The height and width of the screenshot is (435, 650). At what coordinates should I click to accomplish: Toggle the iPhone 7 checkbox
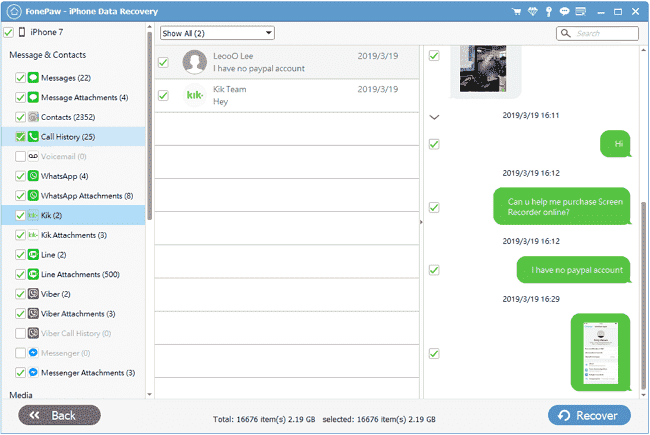[x=8, y=32]
